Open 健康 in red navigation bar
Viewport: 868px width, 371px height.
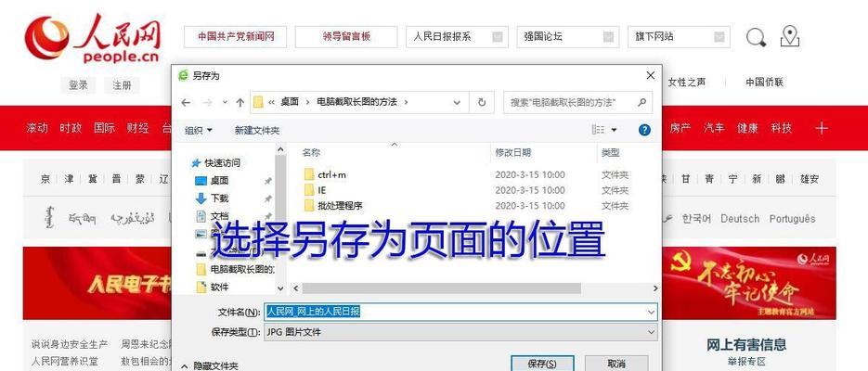[747, 128]
